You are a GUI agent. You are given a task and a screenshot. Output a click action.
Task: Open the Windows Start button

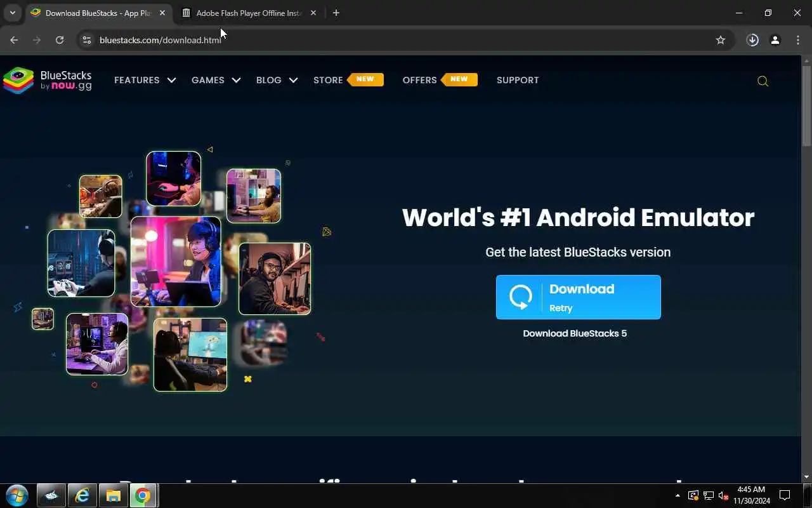click(x=17, y=495)
